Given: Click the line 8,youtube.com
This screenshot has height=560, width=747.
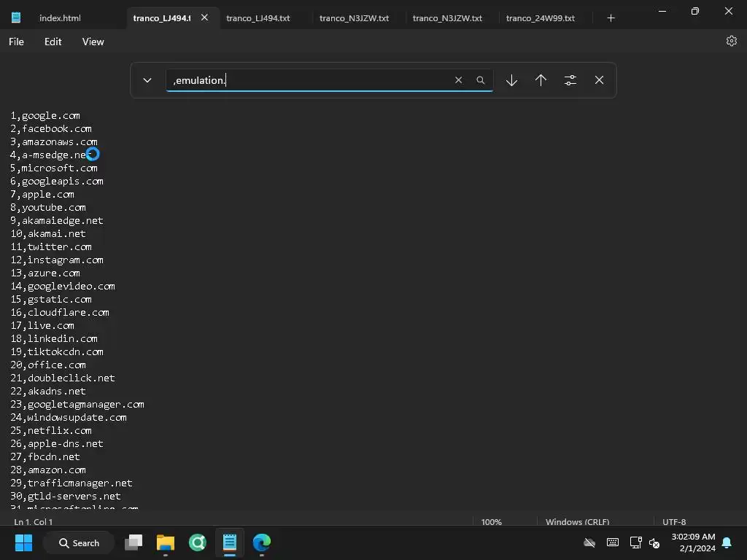Looking at the screenshot, I should (48, 208).
